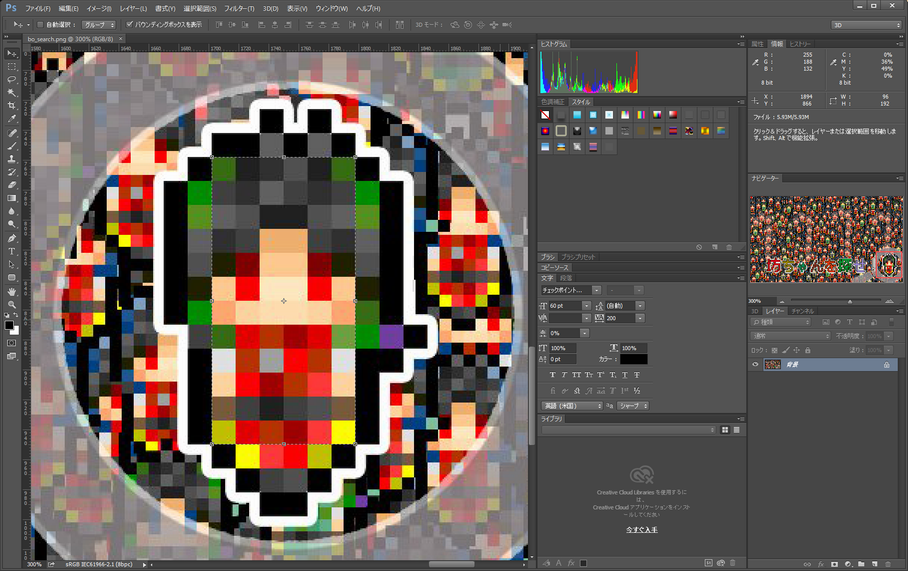The height and width of the screenshot is (571, 908).
Task: Toggle the 自動選択 checkbox
Action: click(40, 25)
